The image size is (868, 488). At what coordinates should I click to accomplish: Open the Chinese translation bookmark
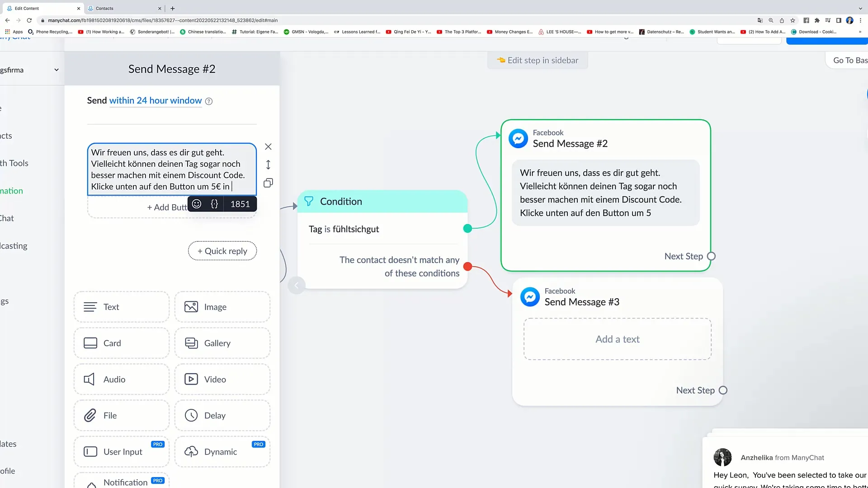point(203,32)
